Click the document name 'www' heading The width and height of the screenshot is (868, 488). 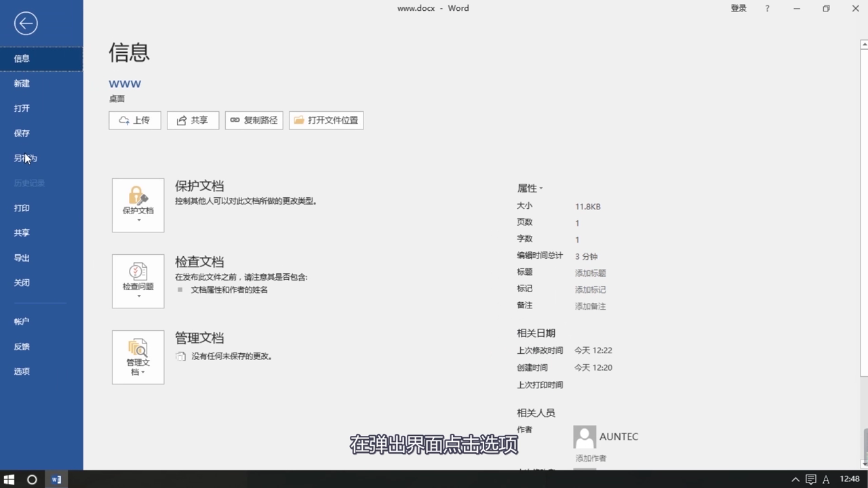[x=125, y=84]
